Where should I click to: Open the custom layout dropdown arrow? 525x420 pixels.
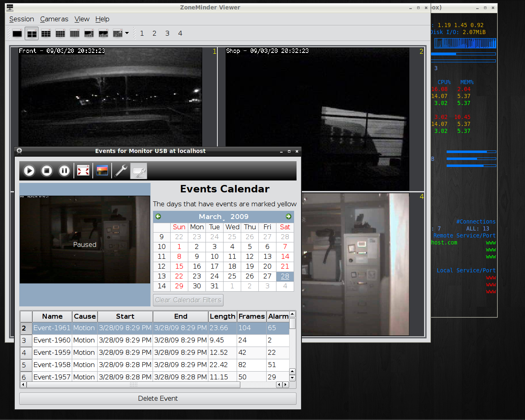point(127,33)
